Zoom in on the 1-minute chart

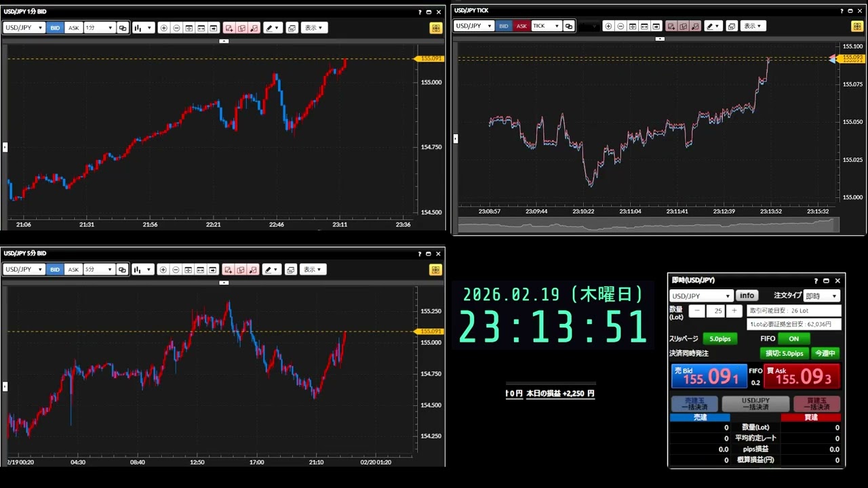point(164,28)
